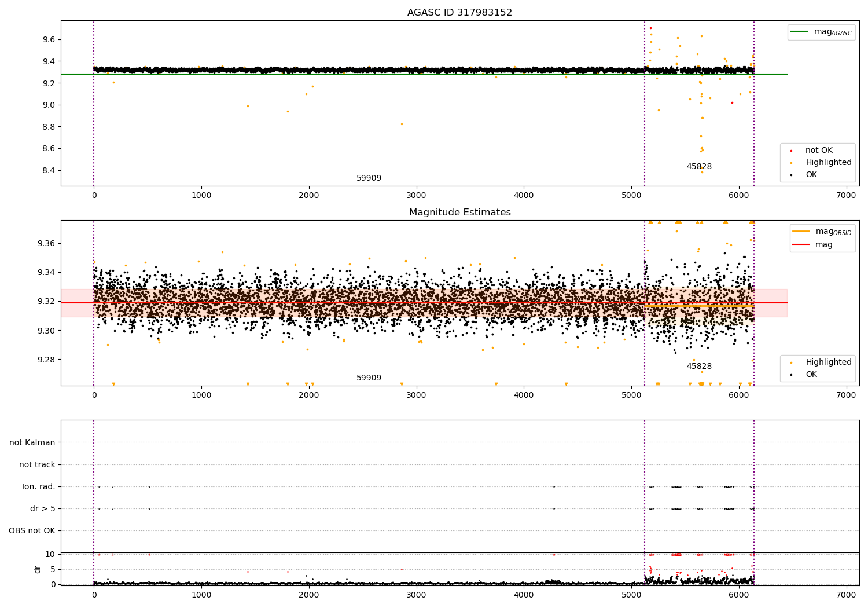Click the 'OBS not OK' row label
The height and width of the screenshot is (608, 868).
32,531
